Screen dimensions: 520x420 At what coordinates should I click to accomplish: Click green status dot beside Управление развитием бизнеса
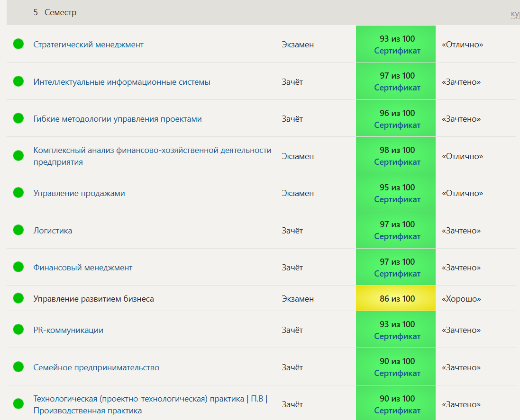[x=18, y=298]
